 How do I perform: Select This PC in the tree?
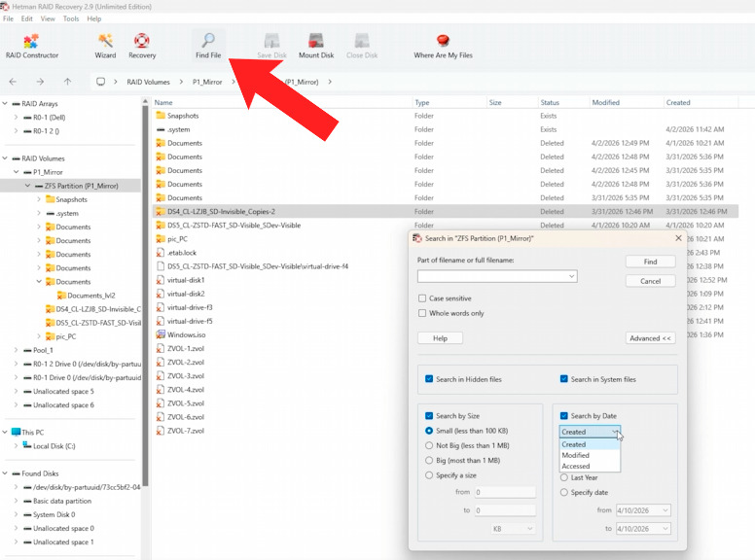tap(32, 432)
